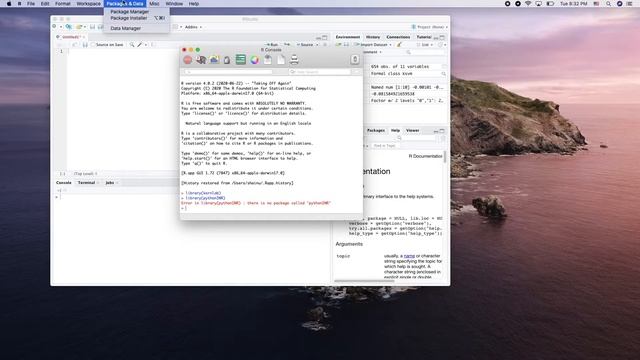The image size is (640, 360).
Task: Open the Global Environment dropdown
Action: coord(372,52)
